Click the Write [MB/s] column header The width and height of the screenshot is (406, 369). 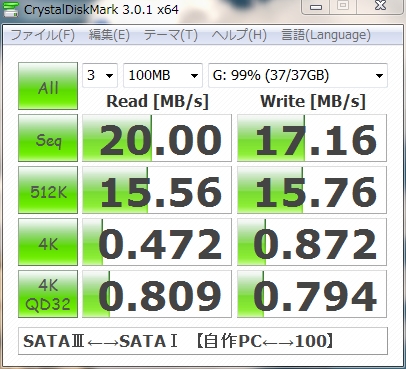pyautogui.click(x=313, y=101)
